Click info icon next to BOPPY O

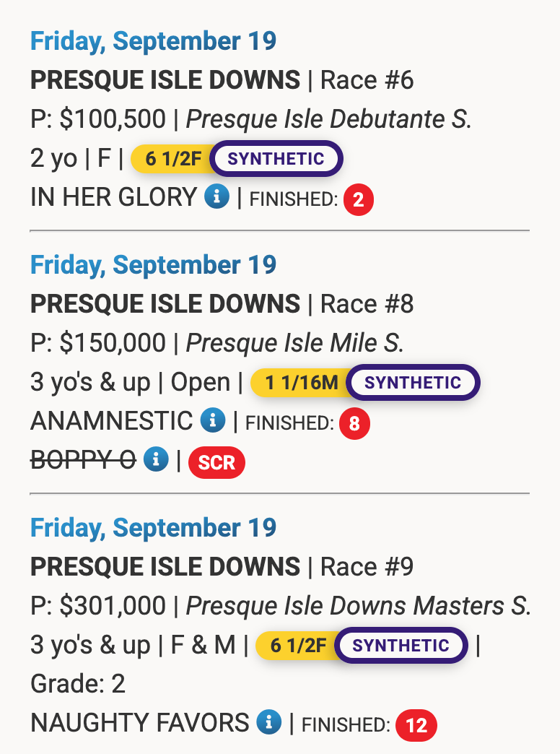[x=155, y=459]
